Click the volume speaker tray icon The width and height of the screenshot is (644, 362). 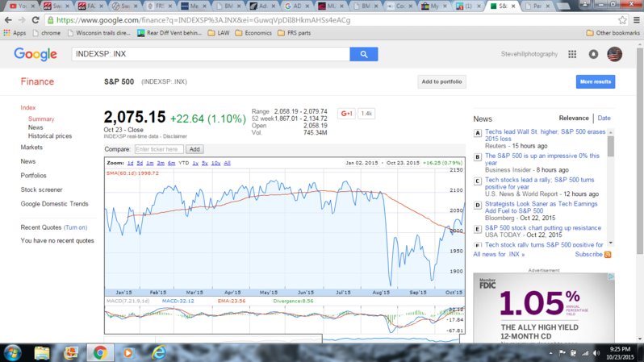click(596, 353)
